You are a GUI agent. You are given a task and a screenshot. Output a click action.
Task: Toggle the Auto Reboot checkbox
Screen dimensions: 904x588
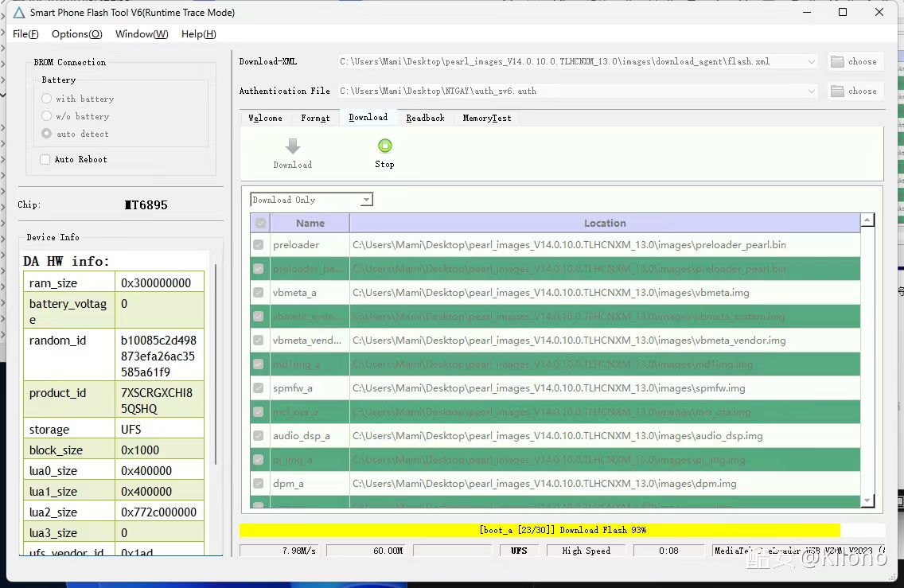click(x=45, y=160)
